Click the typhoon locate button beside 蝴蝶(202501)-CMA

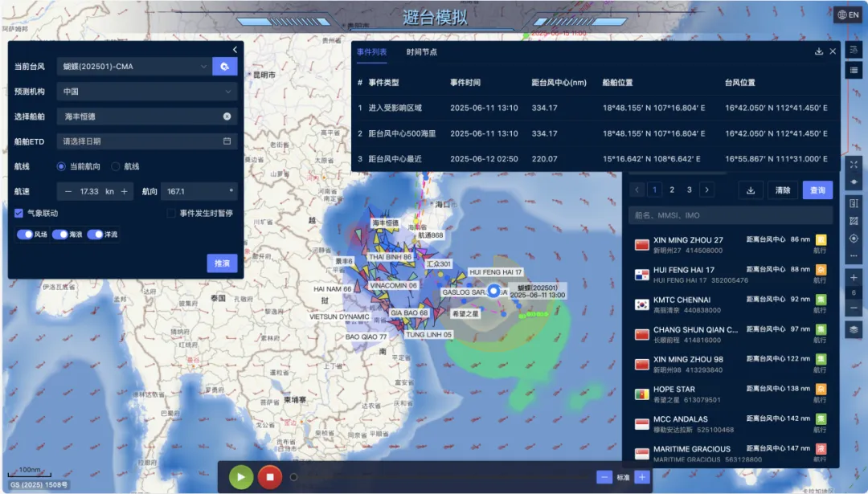pos(225,67)
